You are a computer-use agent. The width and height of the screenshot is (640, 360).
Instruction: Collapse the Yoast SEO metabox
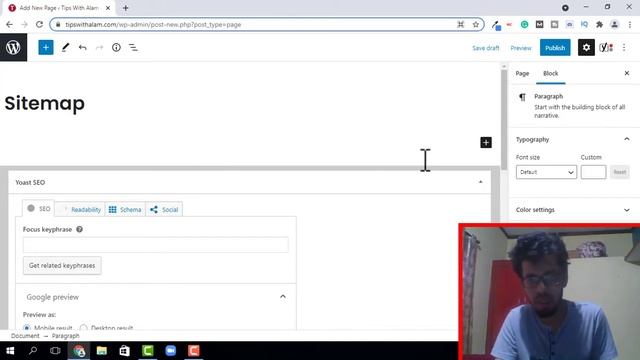[x=480, y=182]
